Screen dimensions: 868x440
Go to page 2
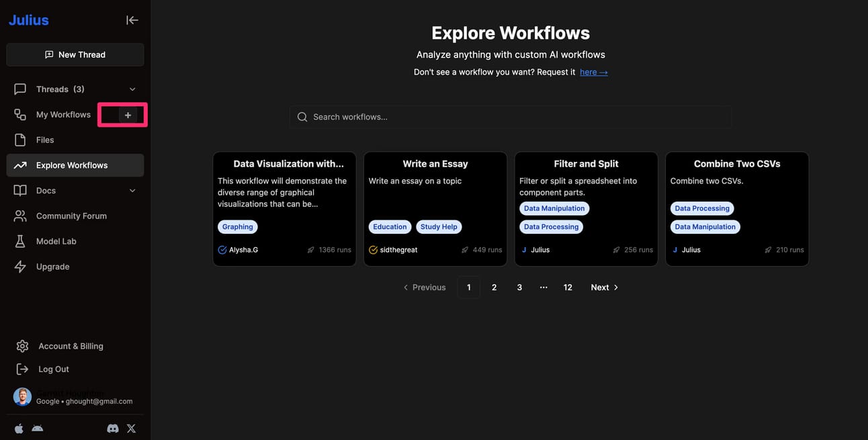pyautogui.click(x=494, y=288)
